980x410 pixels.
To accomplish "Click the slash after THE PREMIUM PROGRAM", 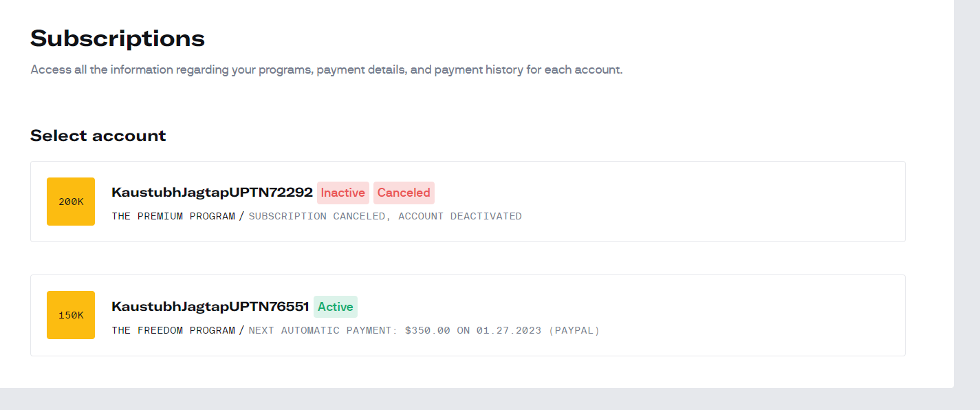I will coord(241,216).
